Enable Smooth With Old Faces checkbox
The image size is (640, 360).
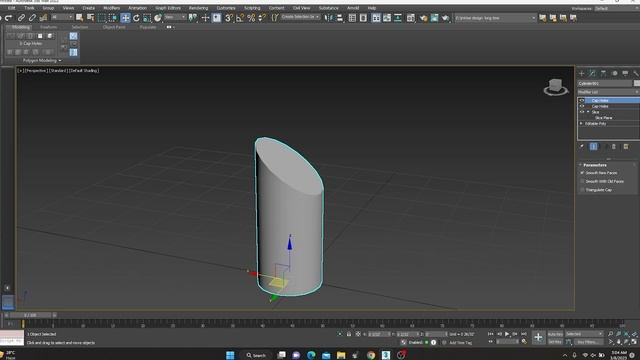582,181
